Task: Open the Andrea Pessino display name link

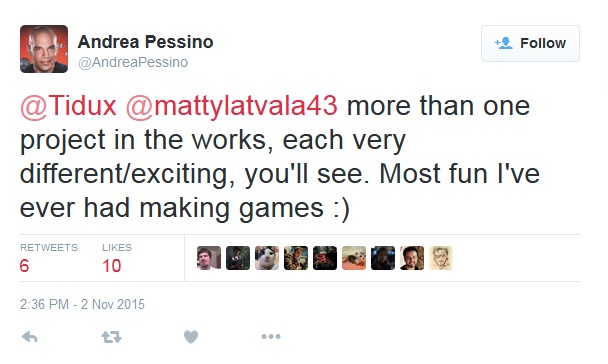Action: (145, 42)
